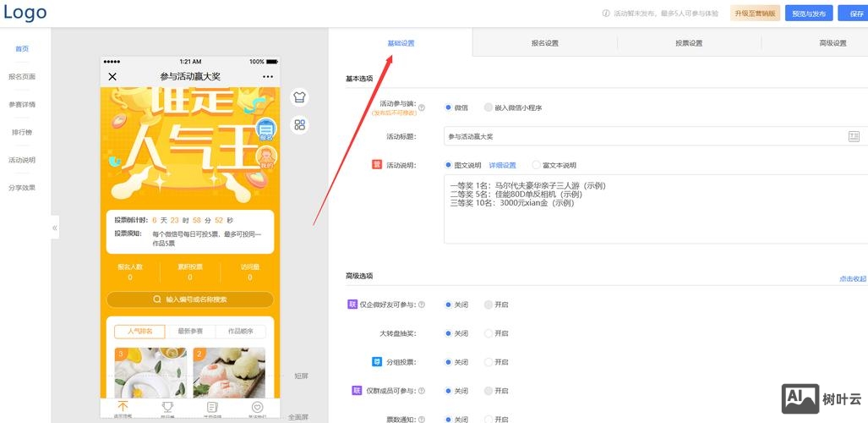Click help icon next to 仅企微好友可参与
This screenshot has height=423, width=868.
tap(422, 305)
